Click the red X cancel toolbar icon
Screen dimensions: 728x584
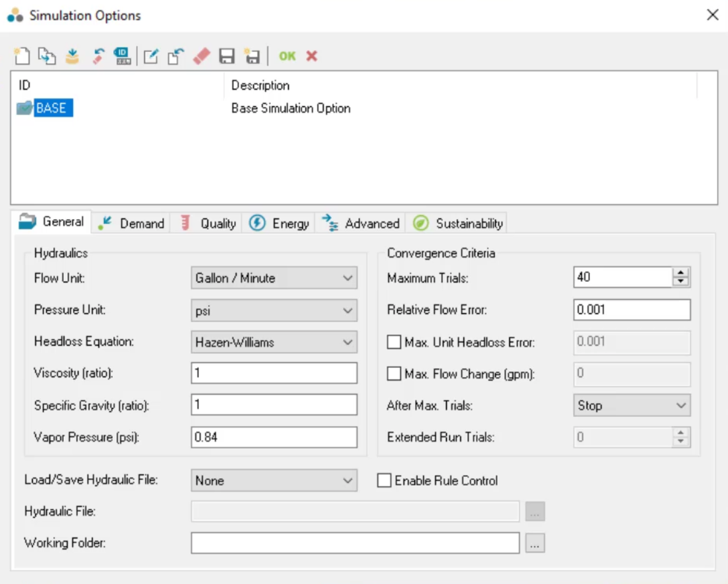312,56
